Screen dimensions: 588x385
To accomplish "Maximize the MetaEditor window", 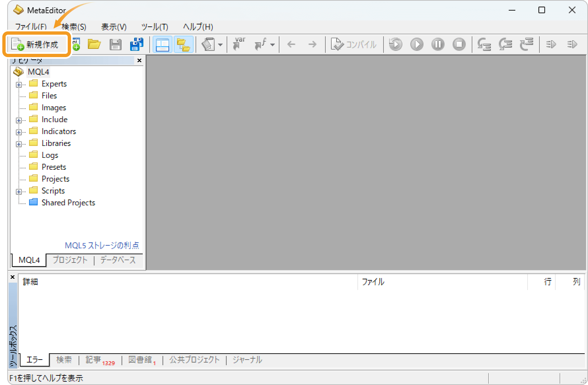I will [542, 10].
